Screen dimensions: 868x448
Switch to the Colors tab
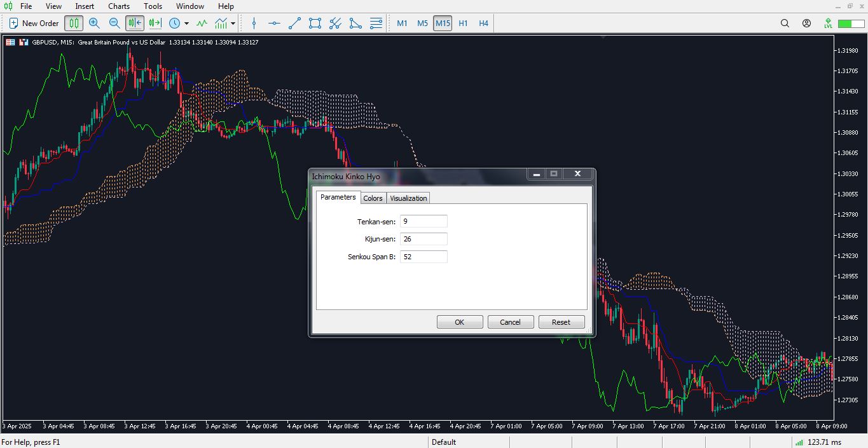click(x=373, y=198)
